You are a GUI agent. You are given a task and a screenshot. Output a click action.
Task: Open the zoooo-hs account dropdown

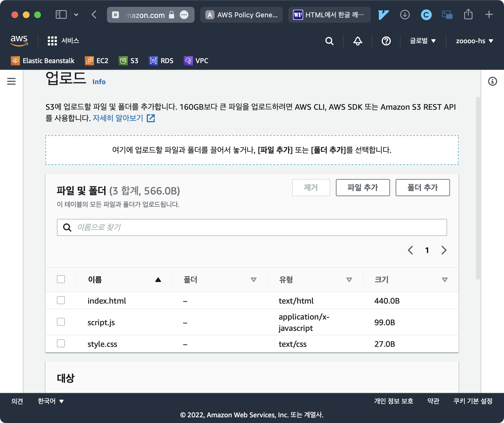(474, 41)
